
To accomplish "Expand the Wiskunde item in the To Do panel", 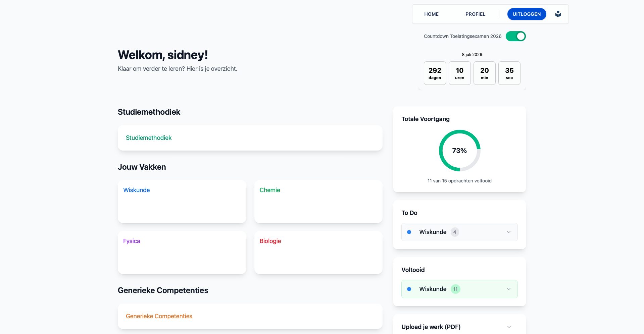I will click(508, 232).
